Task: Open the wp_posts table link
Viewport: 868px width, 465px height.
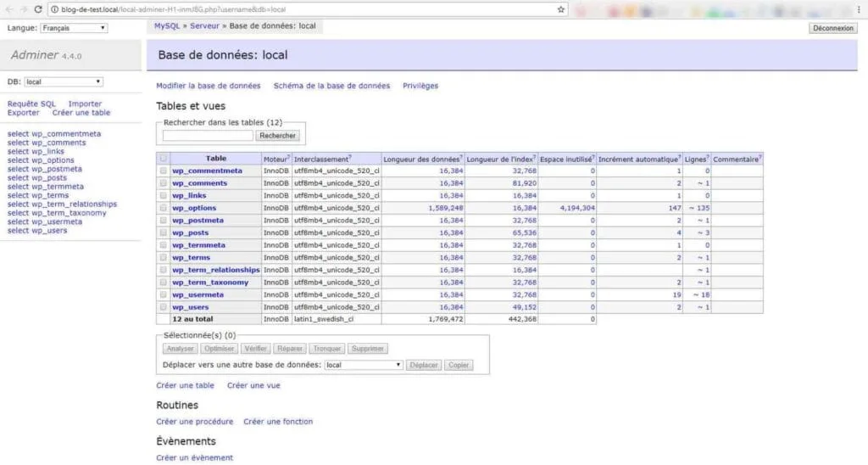Action: 191,232
